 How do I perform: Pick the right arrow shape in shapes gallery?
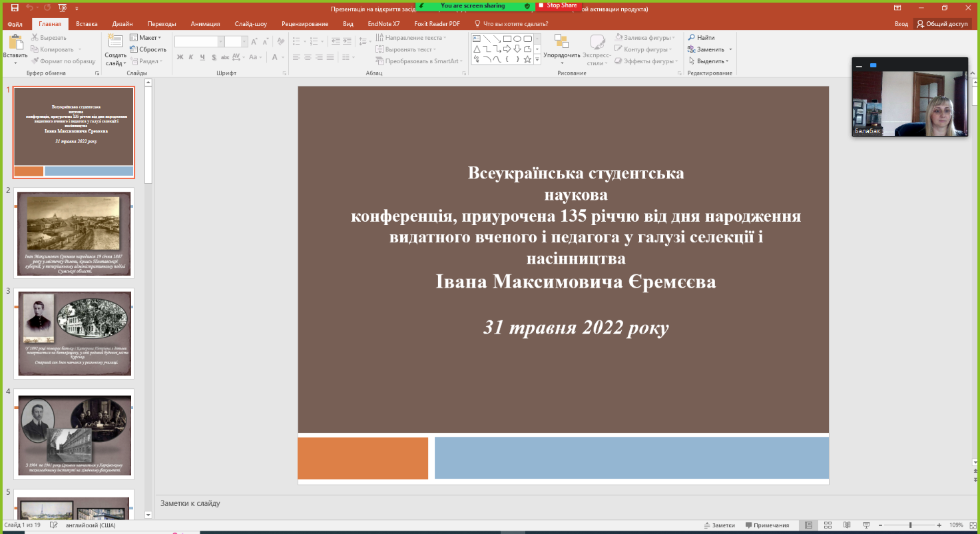(507, 49)
